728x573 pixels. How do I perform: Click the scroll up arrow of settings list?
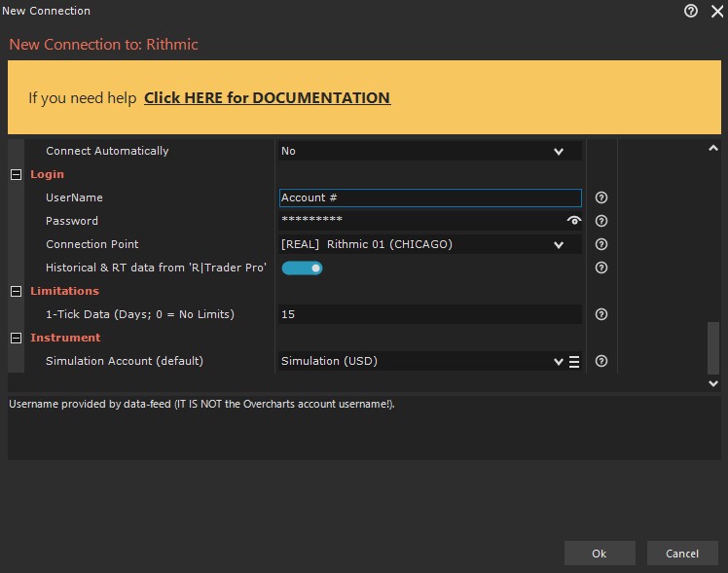[713, 149]
